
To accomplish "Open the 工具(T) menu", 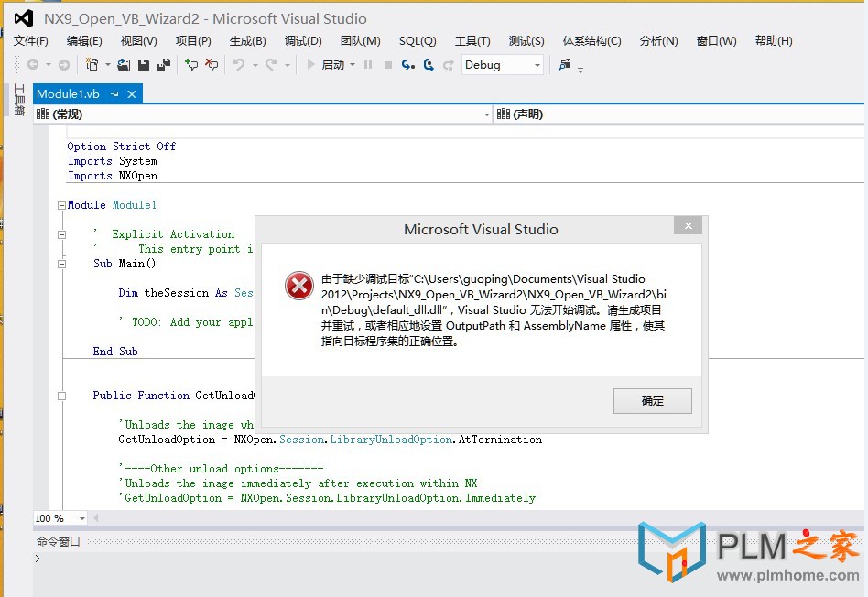I will (472, 41).
